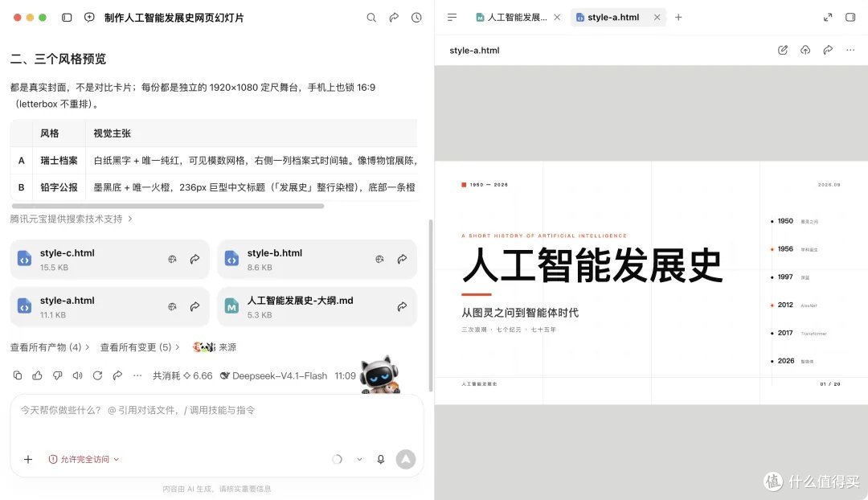Click the circular loading indicator icon
Image resolution: width=868 pixels, height=500 pixels.
click(337, 459)
